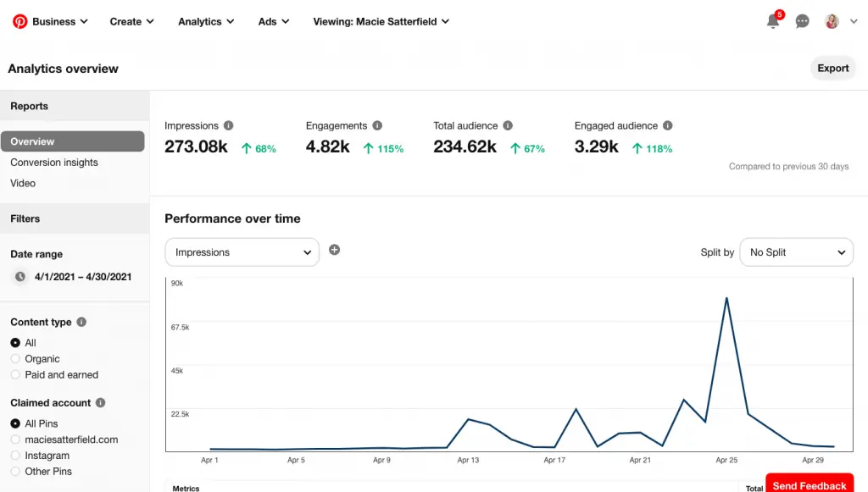
Task: Expand the account chevron beside avatar
Action: click(x=854, y=21)
